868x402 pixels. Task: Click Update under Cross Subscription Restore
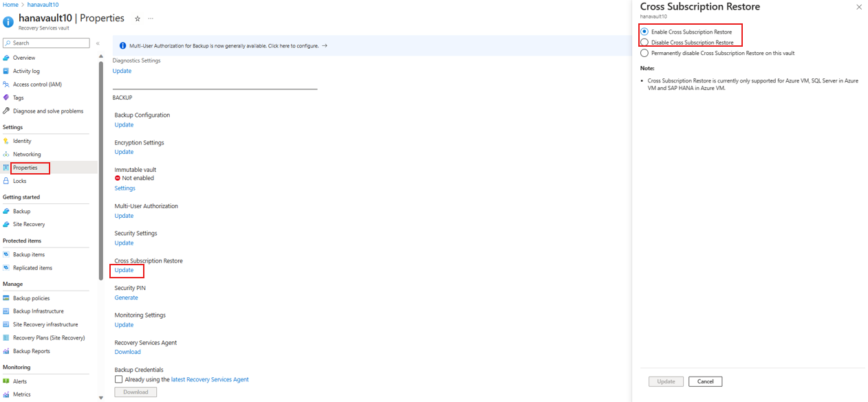click(x=124, y=270)
